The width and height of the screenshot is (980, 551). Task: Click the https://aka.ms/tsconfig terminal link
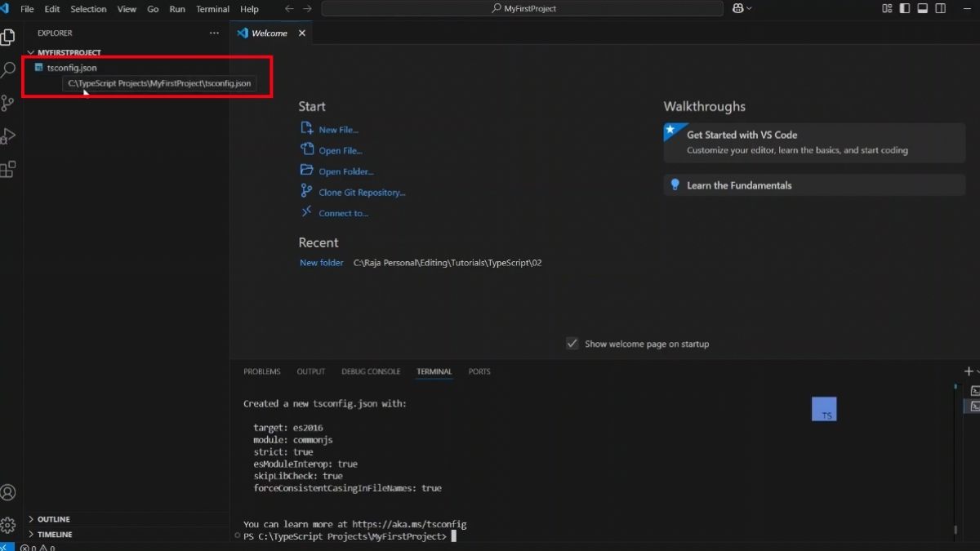408,524
